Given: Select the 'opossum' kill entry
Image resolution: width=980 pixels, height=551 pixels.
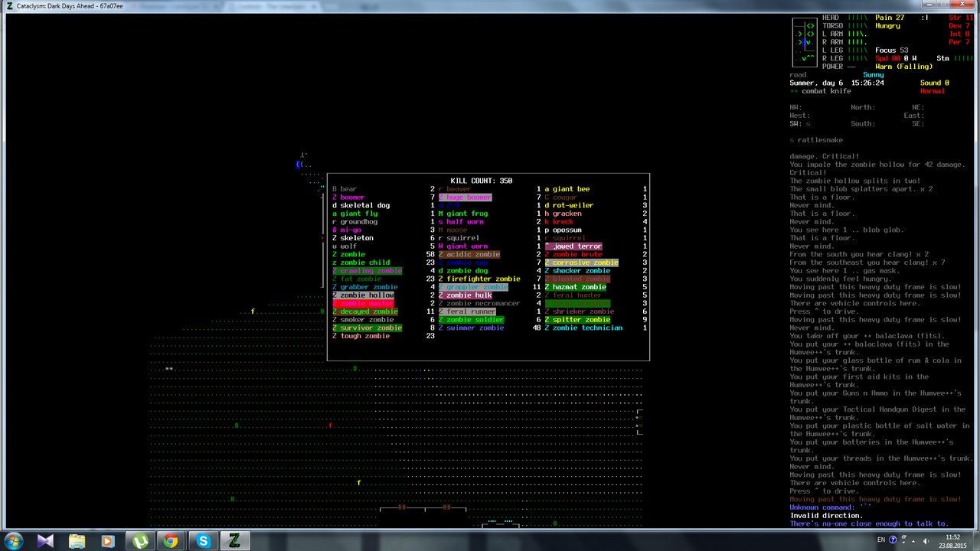Looking at the screenshot, I should pos(563,230).
